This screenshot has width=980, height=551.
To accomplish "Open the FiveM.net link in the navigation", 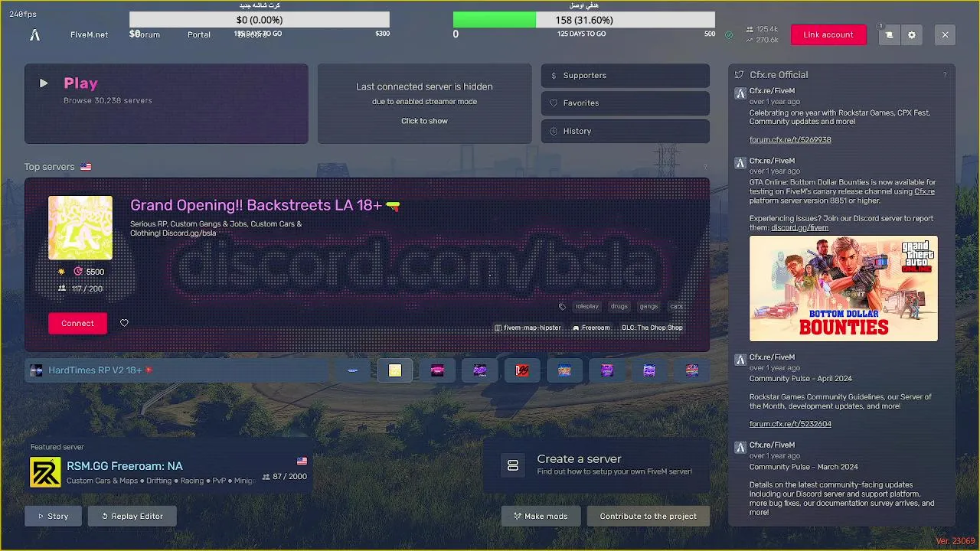I will point(89,34).
